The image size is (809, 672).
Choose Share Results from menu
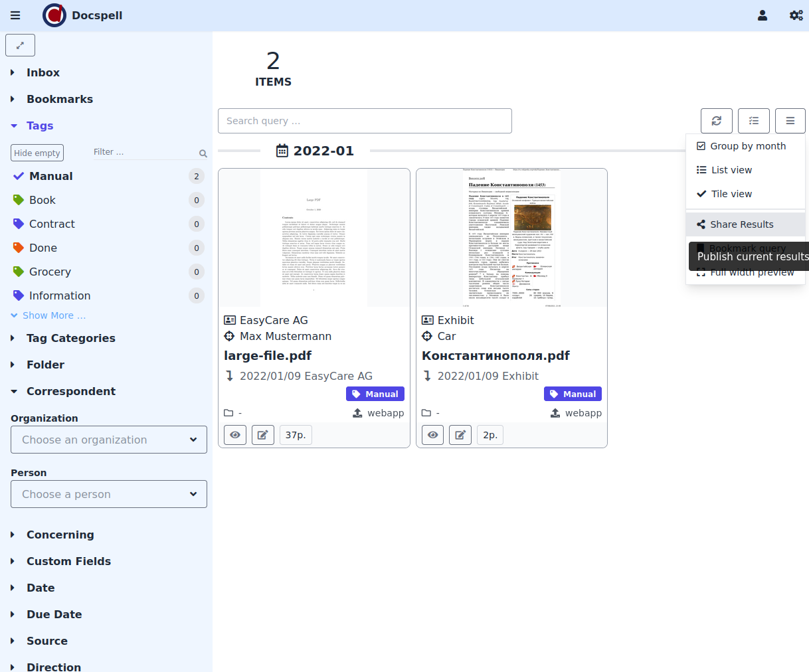741,224
